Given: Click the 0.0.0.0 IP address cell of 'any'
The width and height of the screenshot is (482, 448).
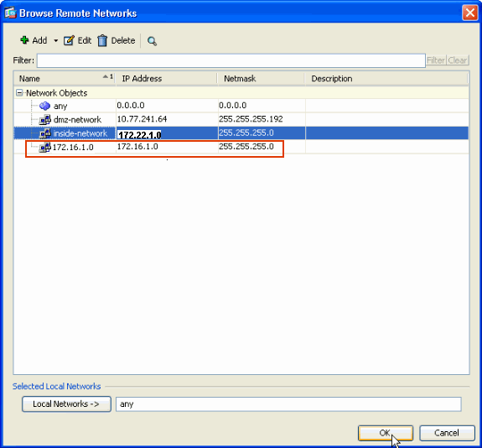Looking at the screenshot, I should coord(131,106).
